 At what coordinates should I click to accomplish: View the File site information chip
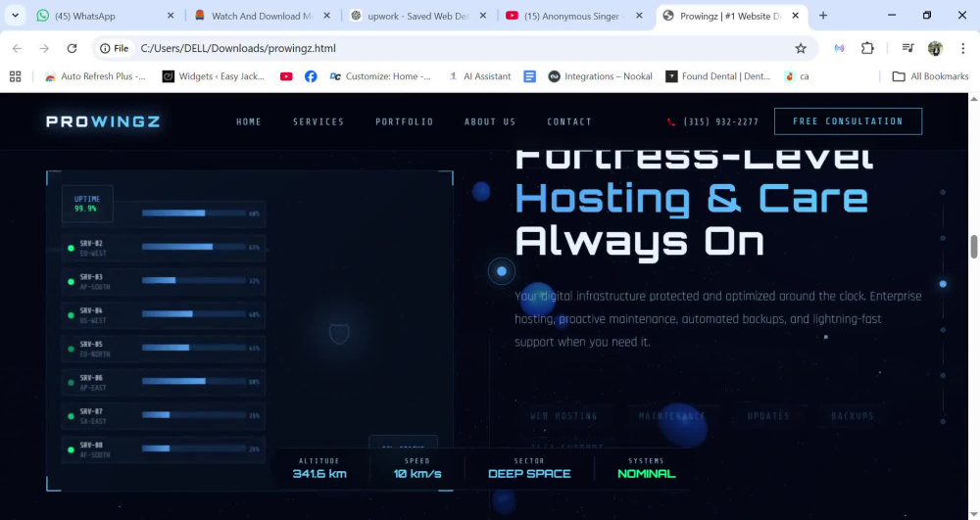click(115, 48)
